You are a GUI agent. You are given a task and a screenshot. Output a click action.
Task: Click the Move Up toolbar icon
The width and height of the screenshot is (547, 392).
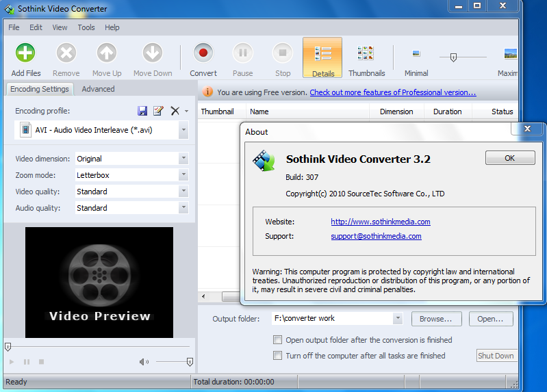tap(106, 53)
